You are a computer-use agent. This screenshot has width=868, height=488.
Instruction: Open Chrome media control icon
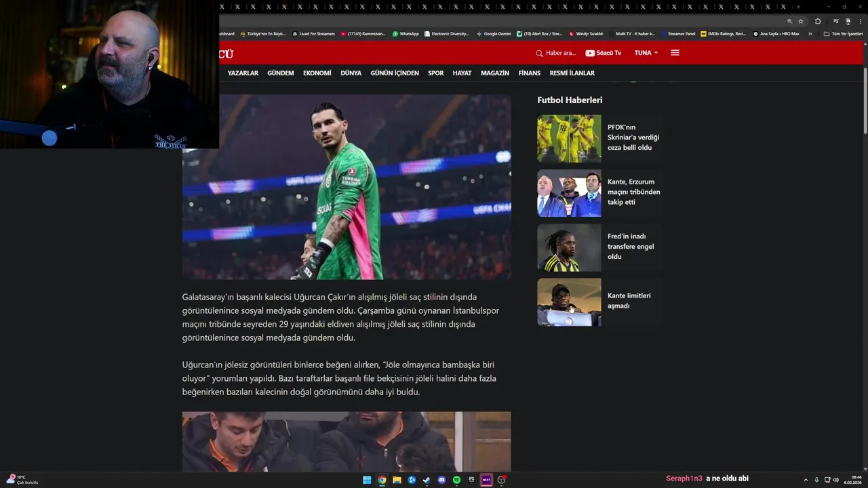click(836, 21)
